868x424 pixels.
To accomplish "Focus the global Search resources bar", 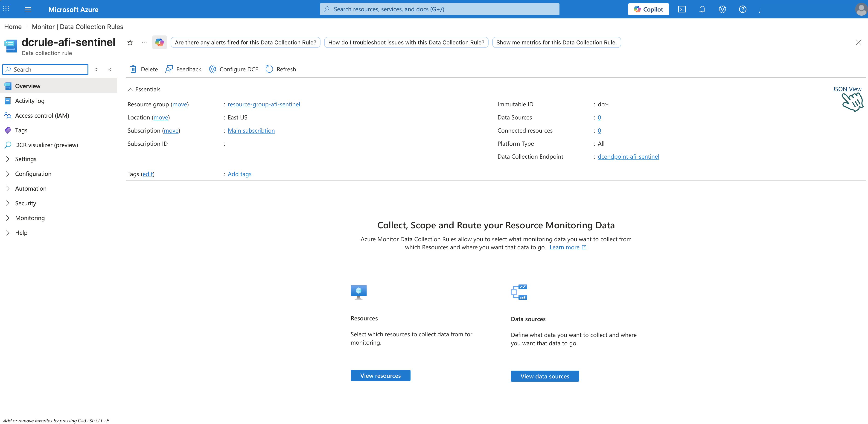I will click(x=439, y=9).
